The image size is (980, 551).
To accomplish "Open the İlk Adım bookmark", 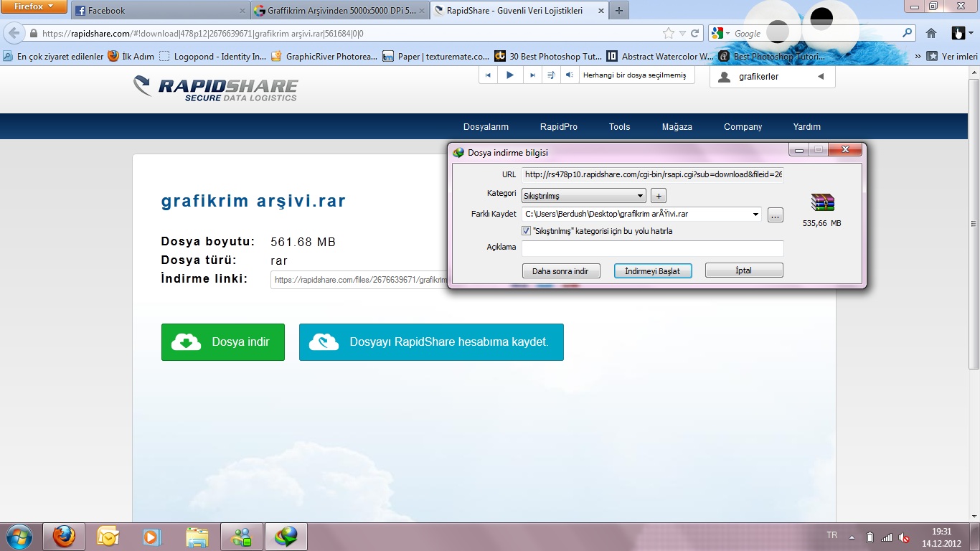I will [131, 56].
